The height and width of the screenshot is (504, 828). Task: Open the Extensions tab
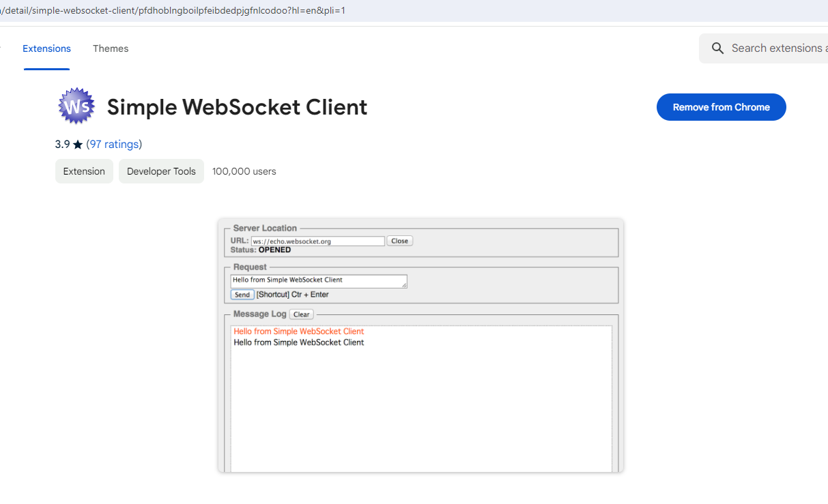click(x=46, y=48)
